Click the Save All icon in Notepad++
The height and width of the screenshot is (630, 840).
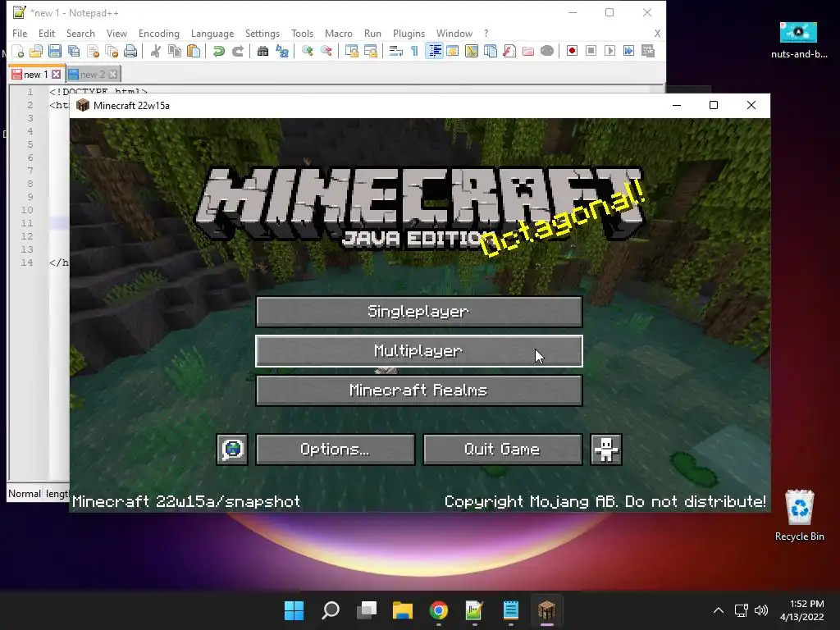point(73,51)
